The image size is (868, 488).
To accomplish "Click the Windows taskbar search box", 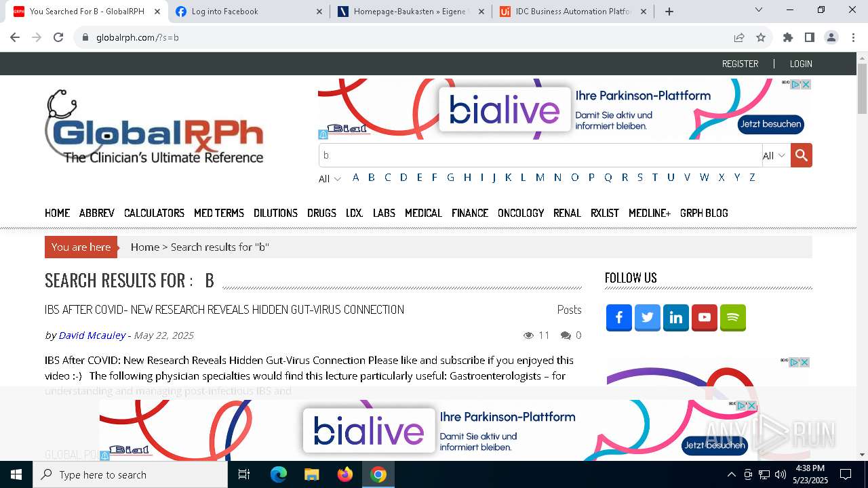I will tap(130, 474).
